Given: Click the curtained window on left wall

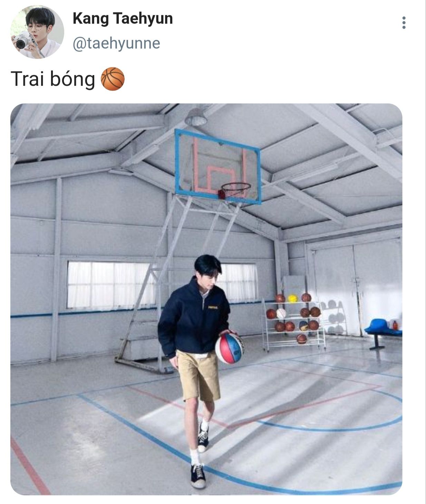Looking at the screenshot, I should [x=110, y=284].
